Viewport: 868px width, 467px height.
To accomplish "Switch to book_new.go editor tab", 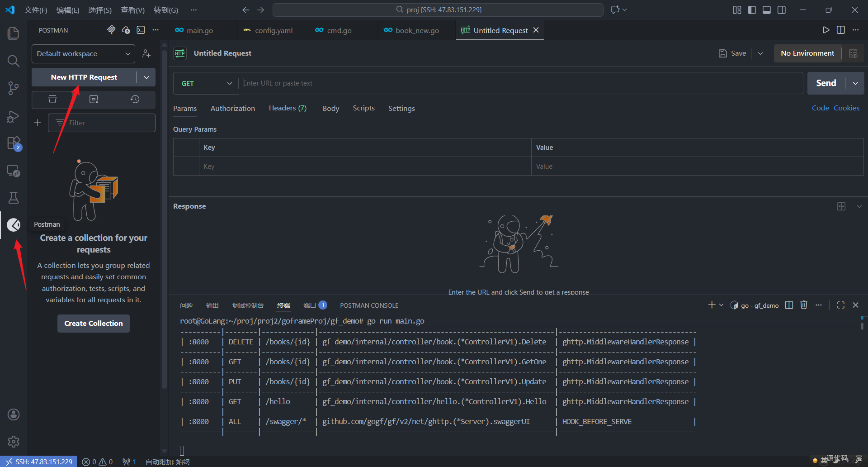I will coord(417,30).
